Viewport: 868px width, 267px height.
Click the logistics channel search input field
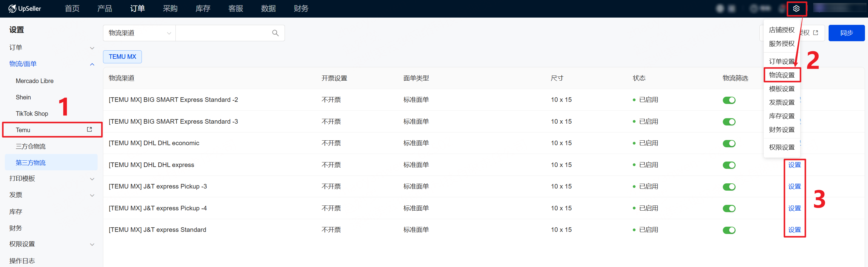pos(222,33)
